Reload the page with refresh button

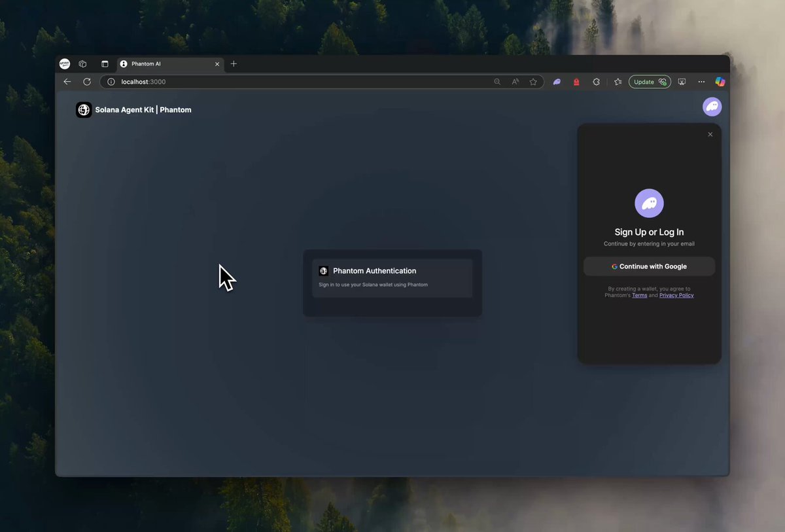[87, 82]
